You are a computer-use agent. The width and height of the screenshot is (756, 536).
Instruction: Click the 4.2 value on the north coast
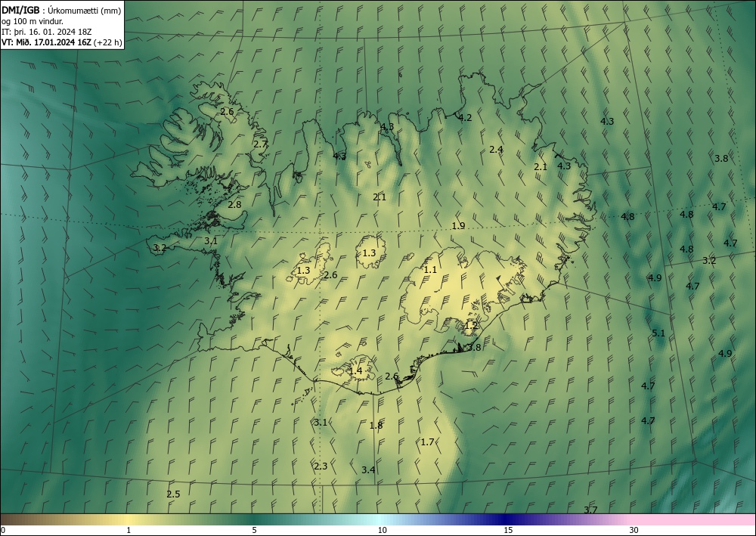465,118
